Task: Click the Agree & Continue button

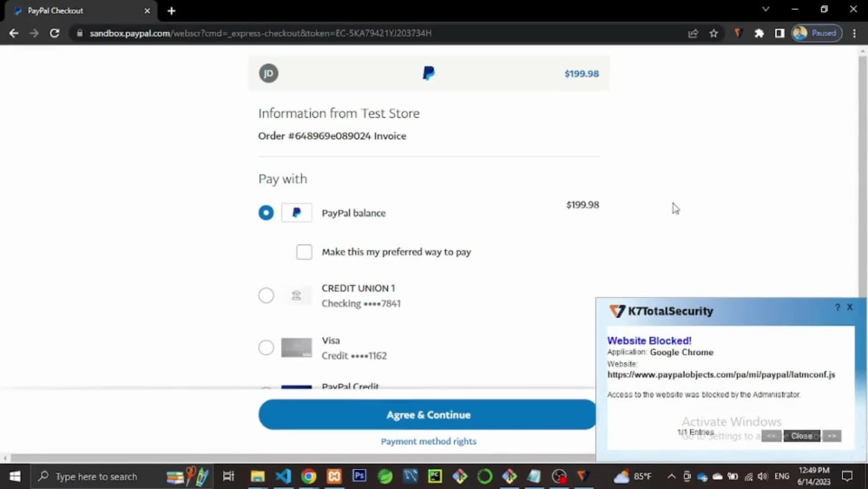Action: 428,415
